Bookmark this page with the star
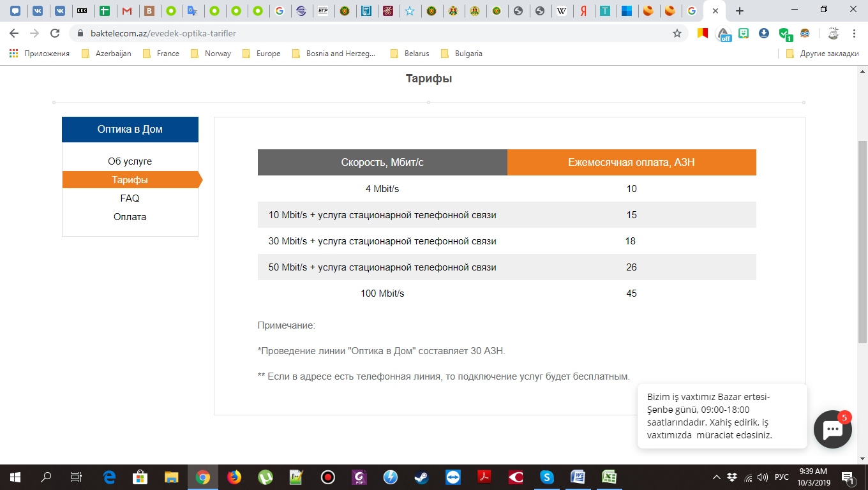 pyautogui.click(x=677, y=33)
